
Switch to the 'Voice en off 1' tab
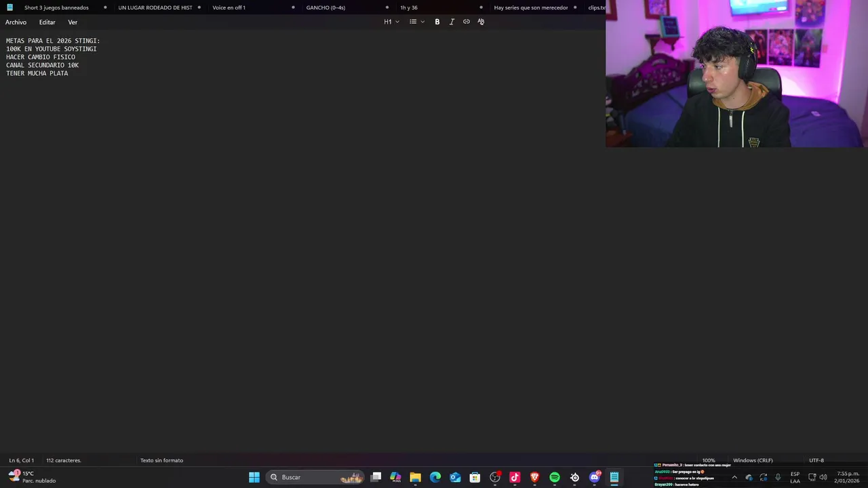(x=229, y=7)
